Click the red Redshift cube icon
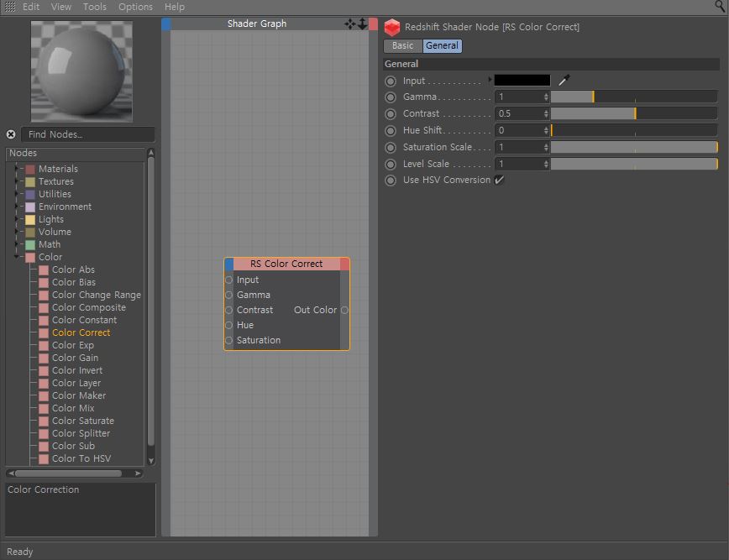This screenshot has width=729, height=560. pos(392,27)
